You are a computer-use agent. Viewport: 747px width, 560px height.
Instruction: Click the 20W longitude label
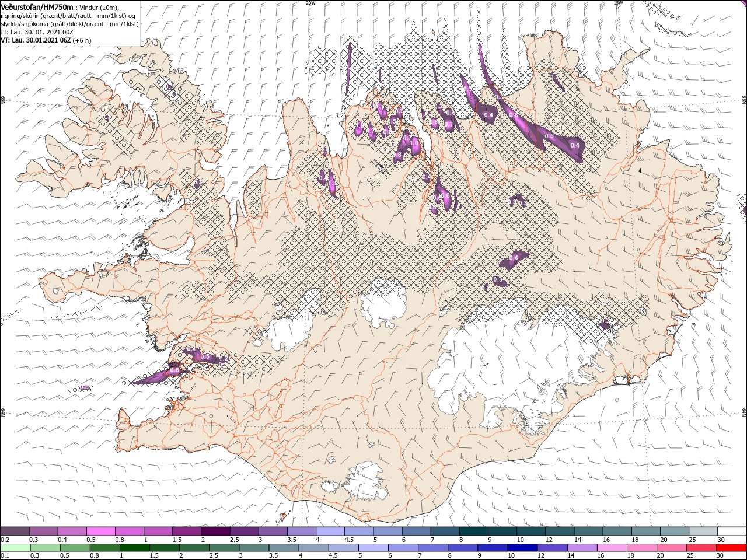point(310,3)
